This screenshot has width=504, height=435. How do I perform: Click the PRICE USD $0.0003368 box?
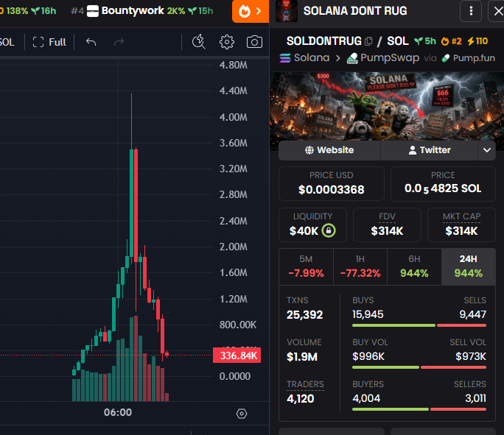[332, 183]
